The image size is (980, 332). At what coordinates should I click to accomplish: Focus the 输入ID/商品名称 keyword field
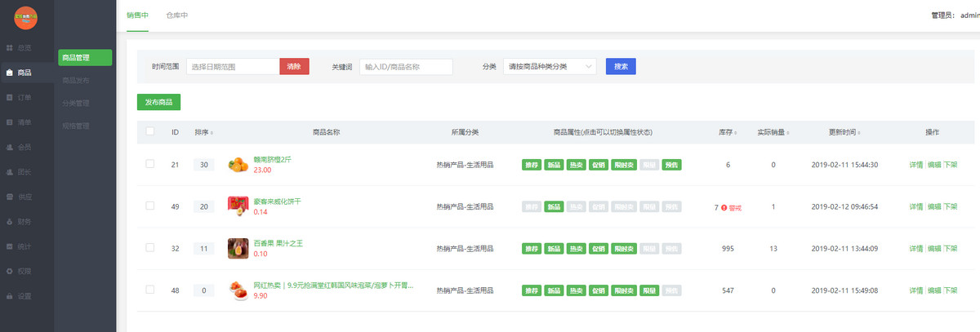(x=406, y=67)
